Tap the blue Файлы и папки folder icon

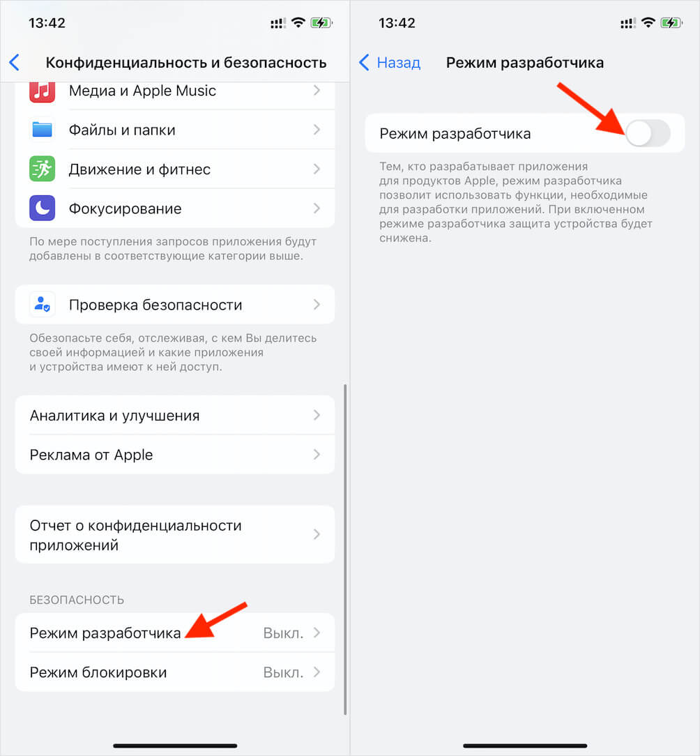tap(42, 130)
